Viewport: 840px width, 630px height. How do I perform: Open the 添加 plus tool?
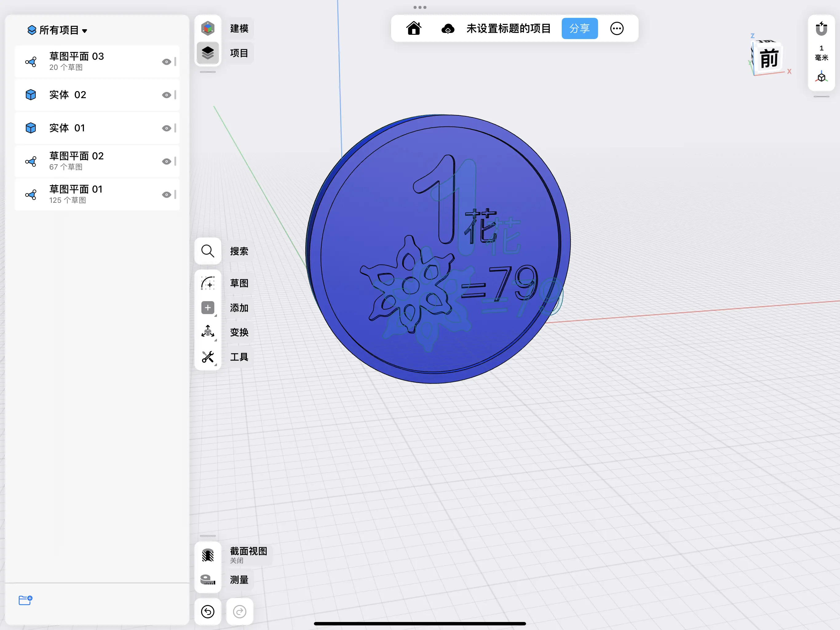(208, 308)
